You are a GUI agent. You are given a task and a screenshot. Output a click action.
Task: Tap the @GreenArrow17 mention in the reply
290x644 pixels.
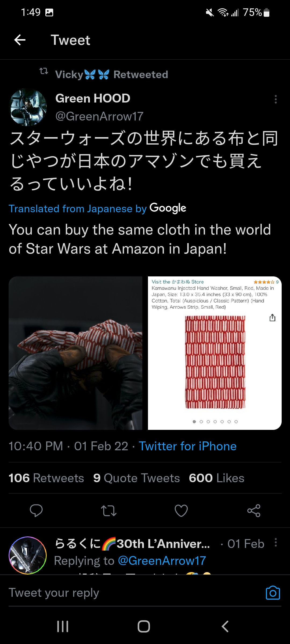pos(162,561)
